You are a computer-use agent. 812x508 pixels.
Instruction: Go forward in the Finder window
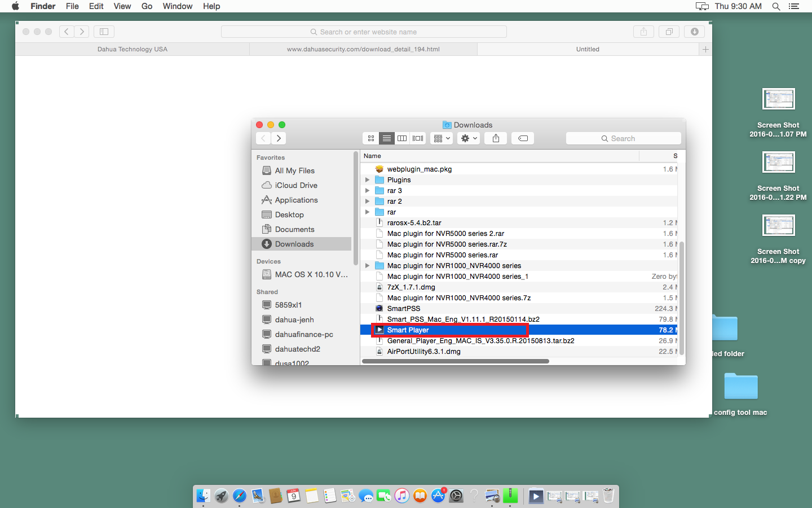click(x=279, y=138)
